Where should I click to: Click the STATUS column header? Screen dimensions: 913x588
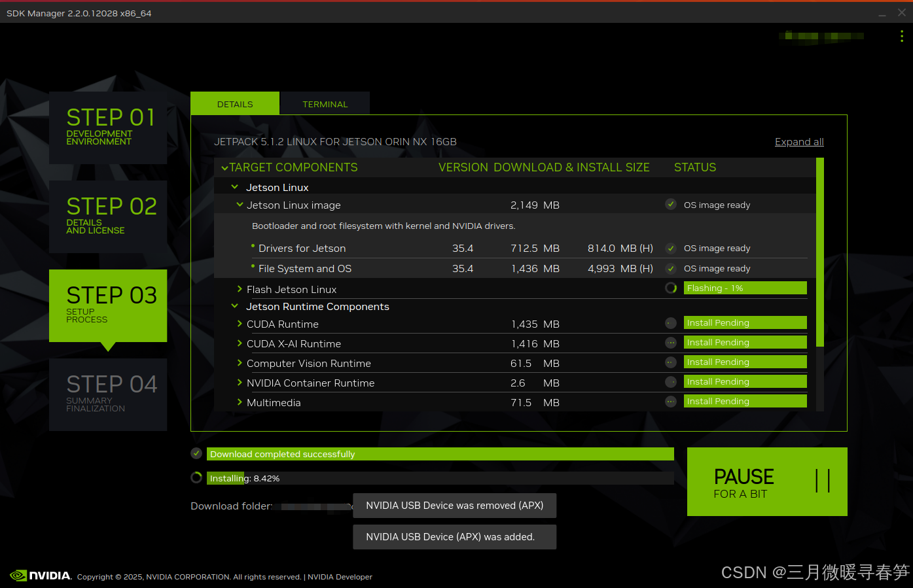pyautogui.click(x=695, y=167)
